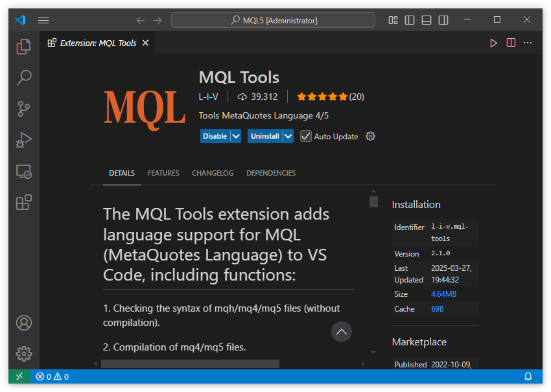Click the Marketplace section heading

pyautogui.click(x=419, y=341)
